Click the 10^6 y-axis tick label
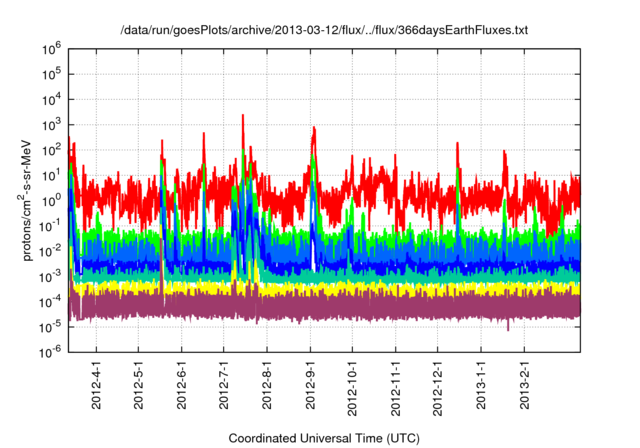 click(x=51, y=48)
